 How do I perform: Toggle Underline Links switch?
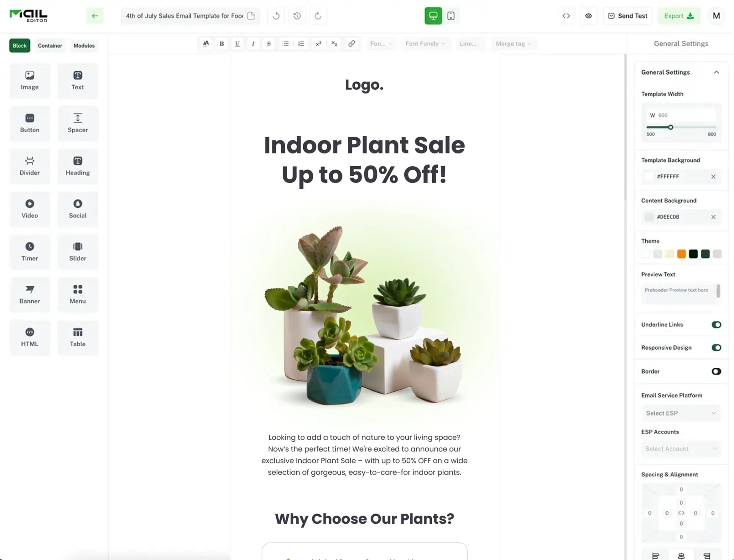coord(716,325)
